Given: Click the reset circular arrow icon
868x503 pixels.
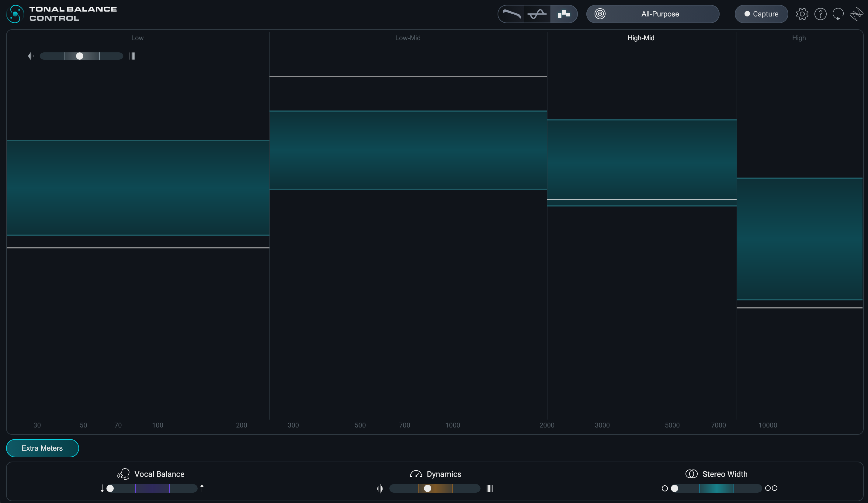Looking at the screenshot, I should click(x=838, y=14).
